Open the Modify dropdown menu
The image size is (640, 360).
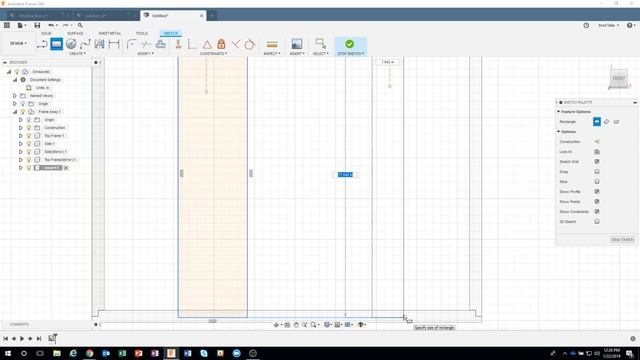tap(146, 53)
